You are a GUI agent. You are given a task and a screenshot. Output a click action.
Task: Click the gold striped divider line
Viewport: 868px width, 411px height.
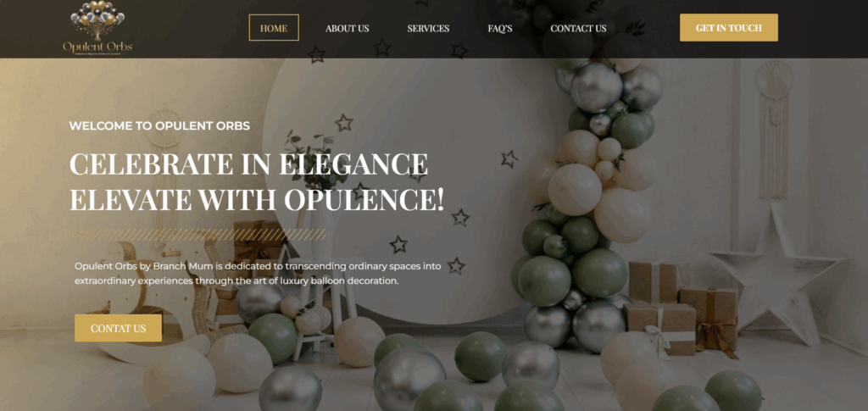point(198,235)
